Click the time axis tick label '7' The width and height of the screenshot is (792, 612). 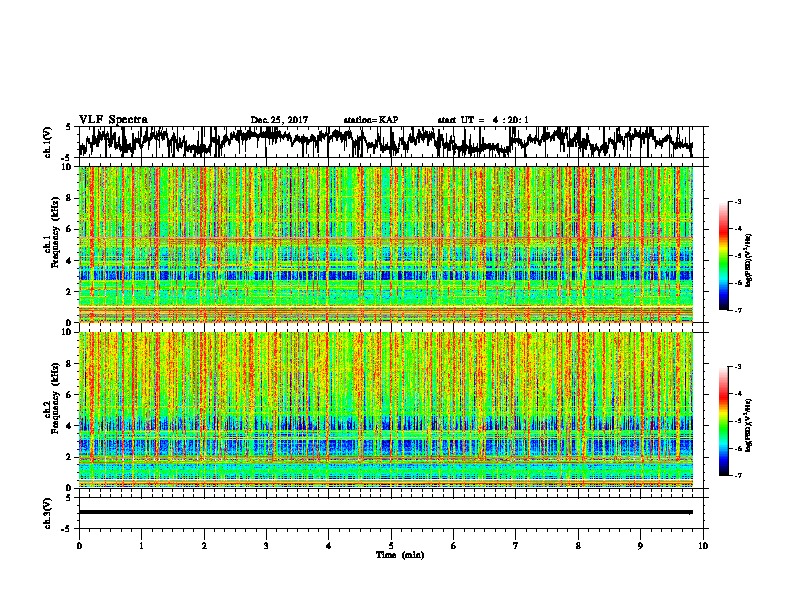pos(516,546)
